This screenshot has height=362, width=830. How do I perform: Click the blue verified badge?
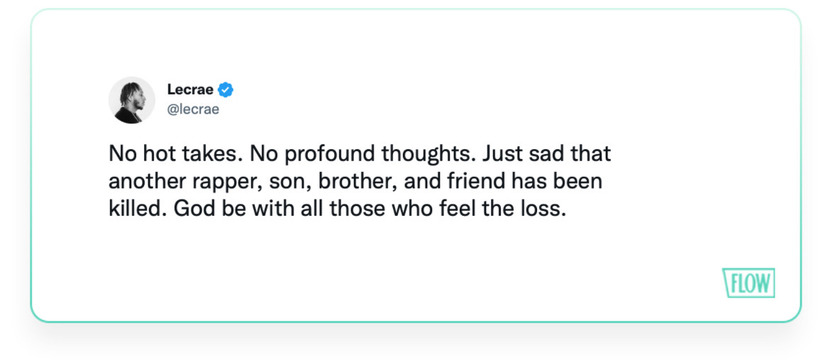(225, 90)
